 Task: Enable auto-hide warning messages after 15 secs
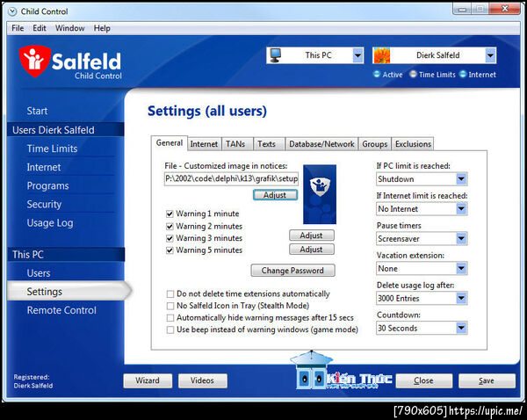170,318
